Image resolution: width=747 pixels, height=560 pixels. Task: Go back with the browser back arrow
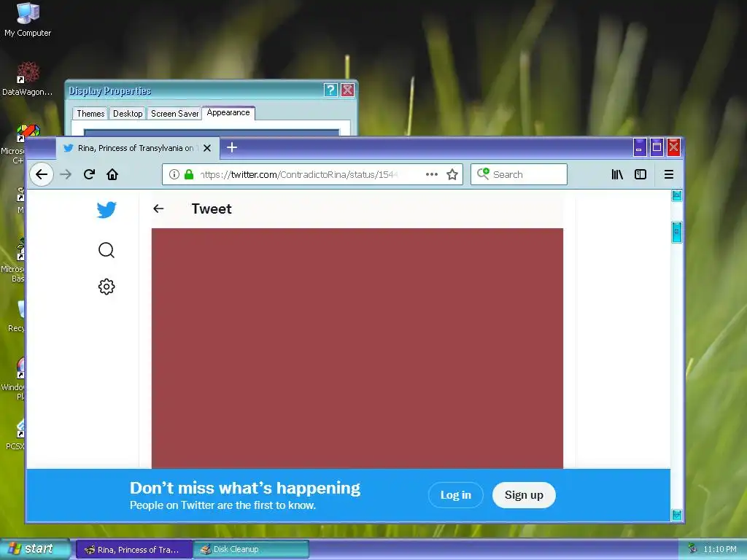coord(42,174)
